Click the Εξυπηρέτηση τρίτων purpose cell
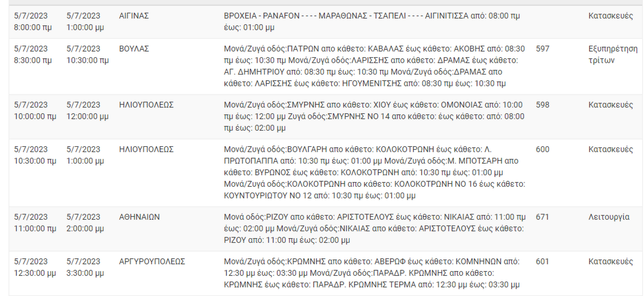This screenshot has height=296, width=644. pyautogui.click(x=612, y=54)
